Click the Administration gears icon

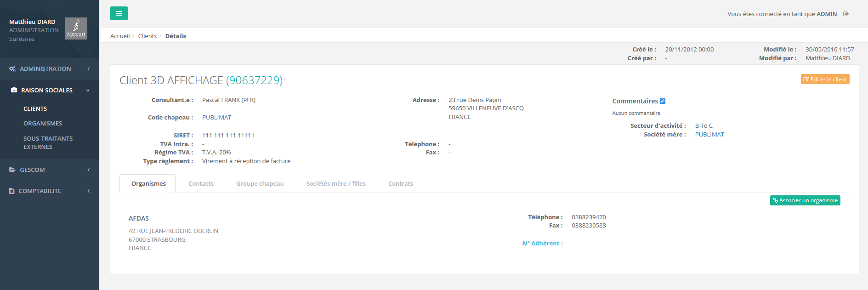pos(12,68)
